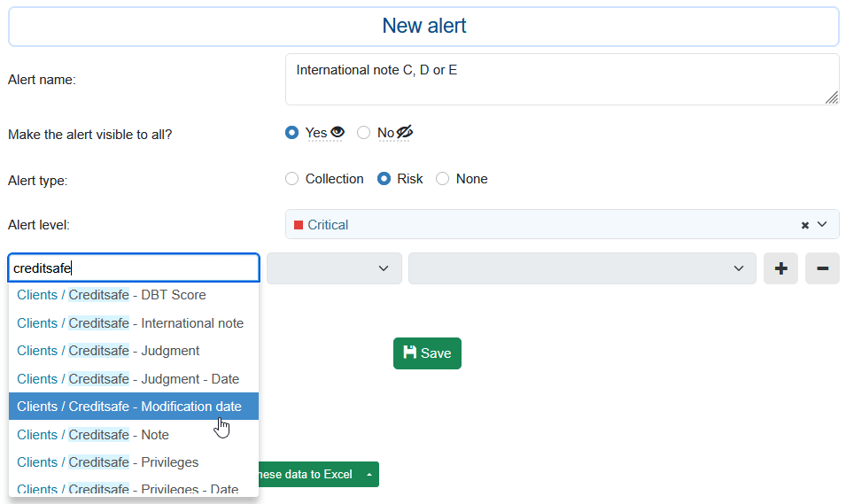Select Yes for alert visibility
This screenshot has height=504, width=846.
coord(292,133)
